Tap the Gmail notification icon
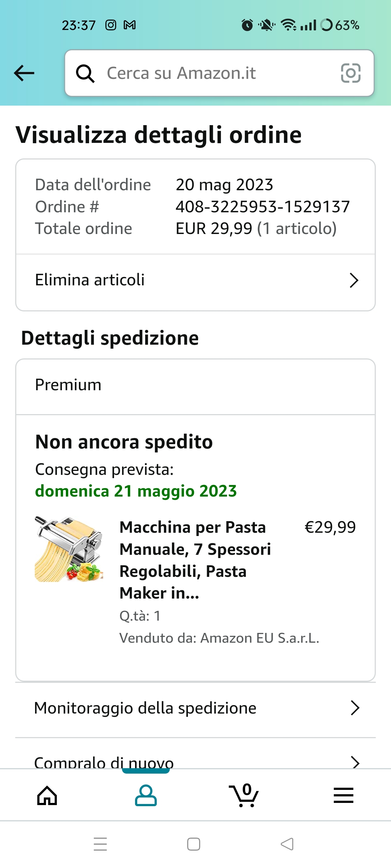This screenshot has height=868, width=391. click(x=130, y=25)
